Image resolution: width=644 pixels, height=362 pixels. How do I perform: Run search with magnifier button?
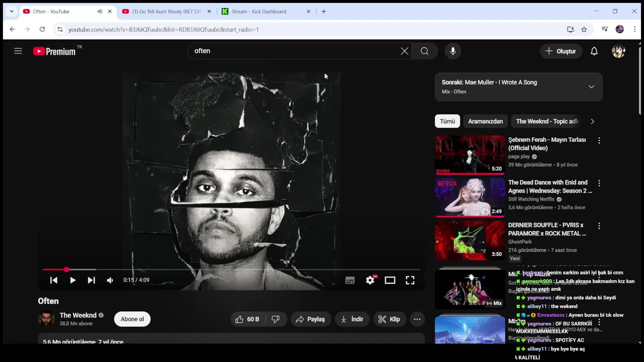(x=425, y=51)
